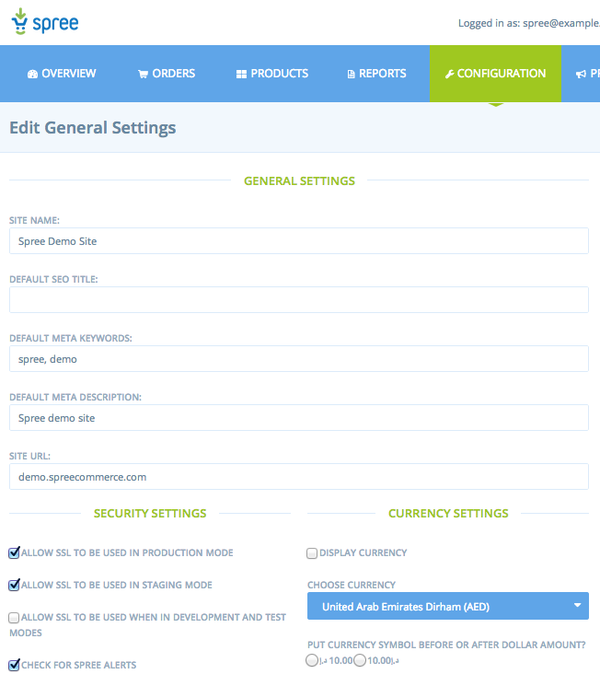
Task: Toggle Check for Spree Alerts checkbox
Action: 14,665
